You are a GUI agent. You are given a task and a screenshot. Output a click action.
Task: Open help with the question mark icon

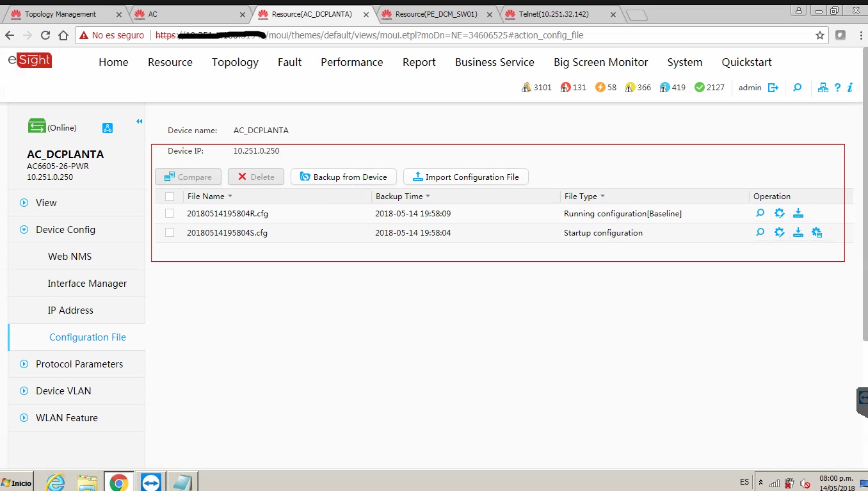837,87
